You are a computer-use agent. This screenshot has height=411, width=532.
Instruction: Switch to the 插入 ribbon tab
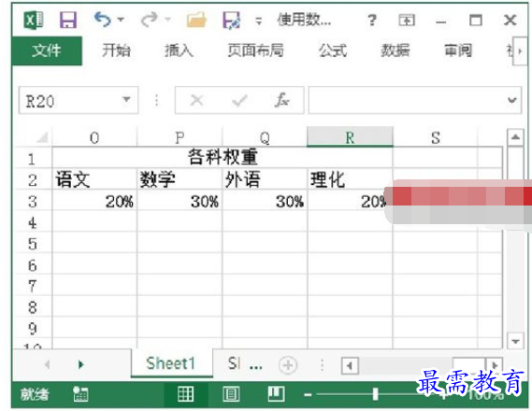pyautogui.click(x=179, y=50)
